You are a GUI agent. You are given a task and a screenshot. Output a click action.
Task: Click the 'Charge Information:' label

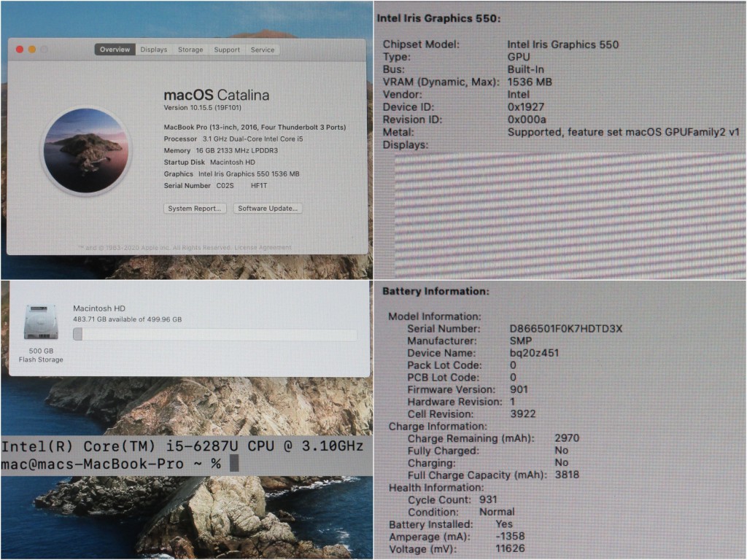click(438, 426)
